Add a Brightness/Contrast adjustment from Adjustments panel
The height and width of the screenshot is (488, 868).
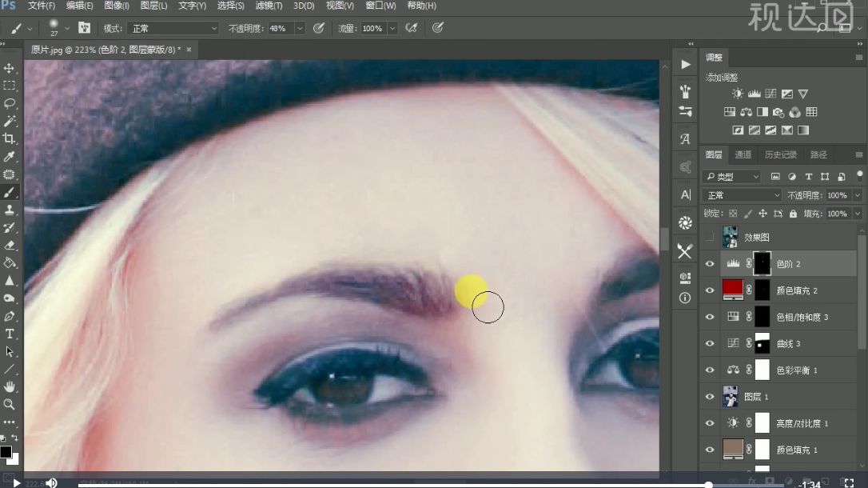click(x=738, y=94)
